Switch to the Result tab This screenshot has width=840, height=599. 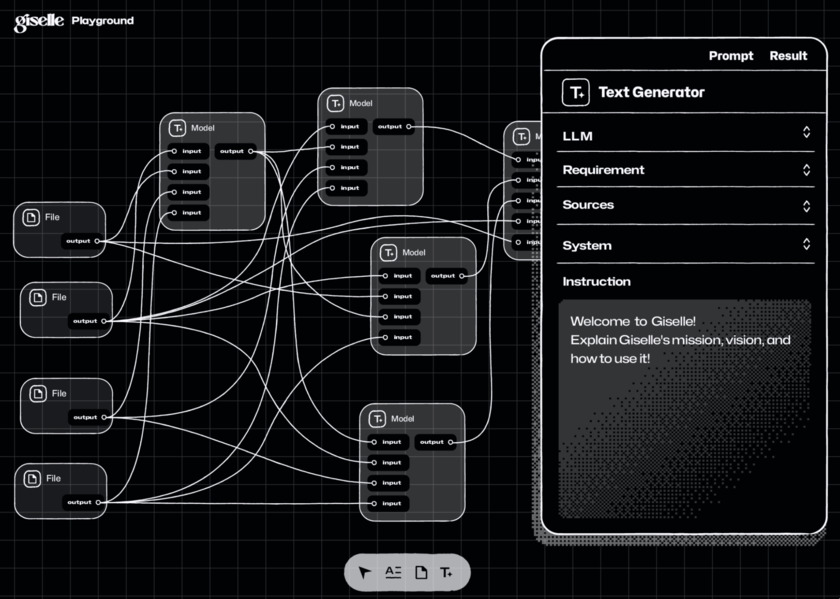click(788, 56)
